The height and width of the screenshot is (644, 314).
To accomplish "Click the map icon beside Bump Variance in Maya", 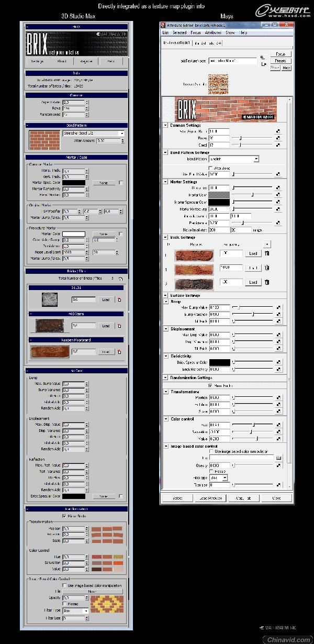I will pos(278,314).
